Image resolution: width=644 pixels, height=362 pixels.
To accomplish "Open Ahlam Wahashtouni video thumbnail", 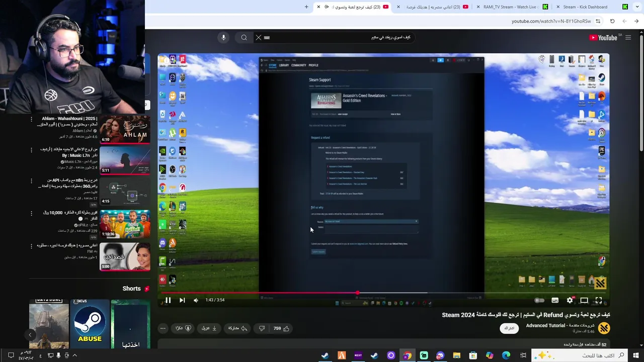I will 125,130.
